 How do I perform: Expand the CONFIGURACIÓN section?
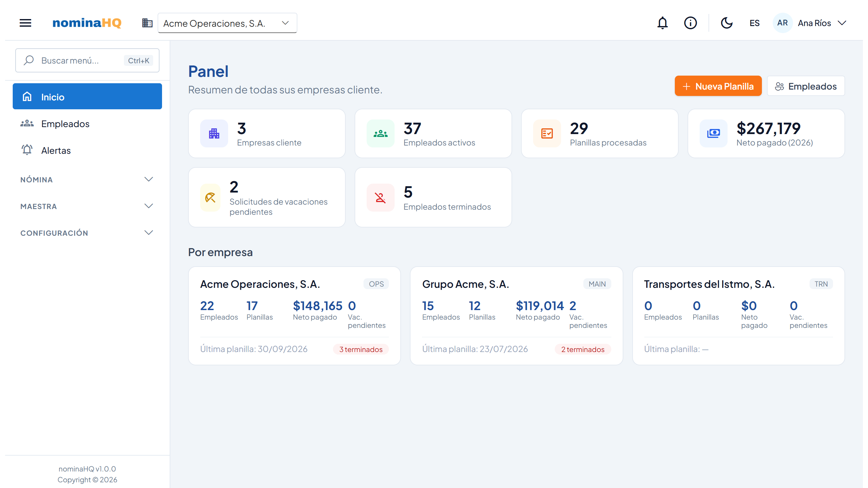(87, 233)
